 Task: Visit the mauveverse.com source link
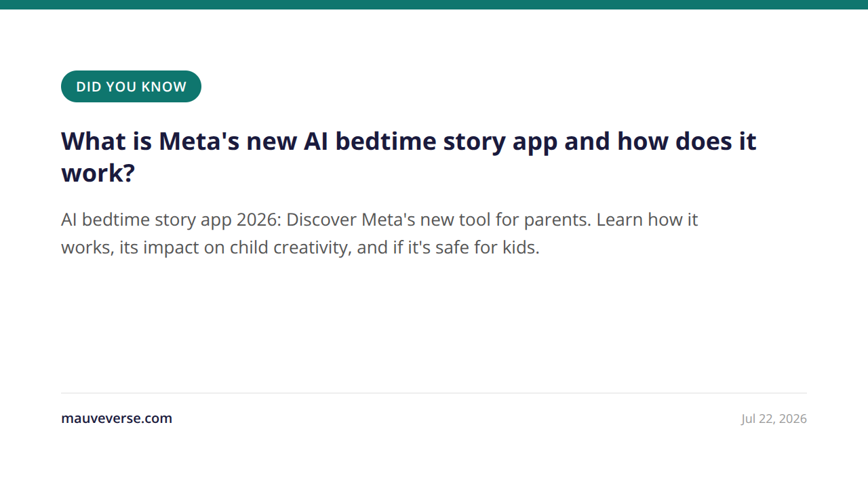(117, 418)
